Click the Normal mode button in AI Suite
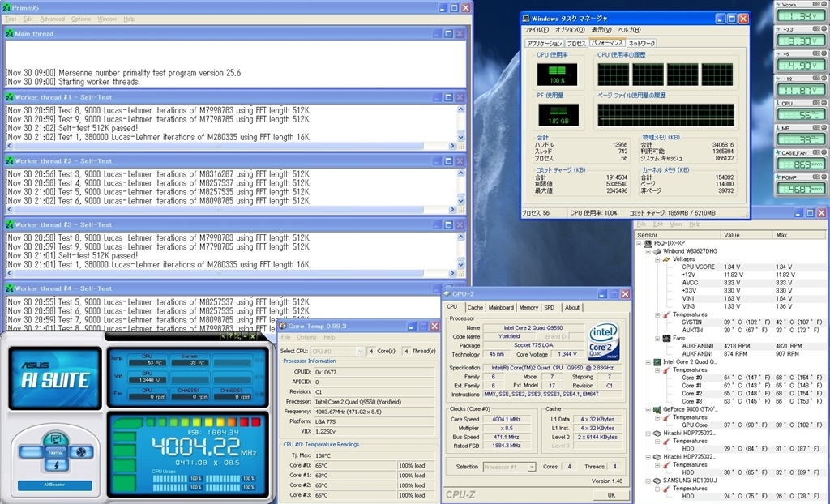The height and width of the screenshot is (504, 830). [56, 453]
